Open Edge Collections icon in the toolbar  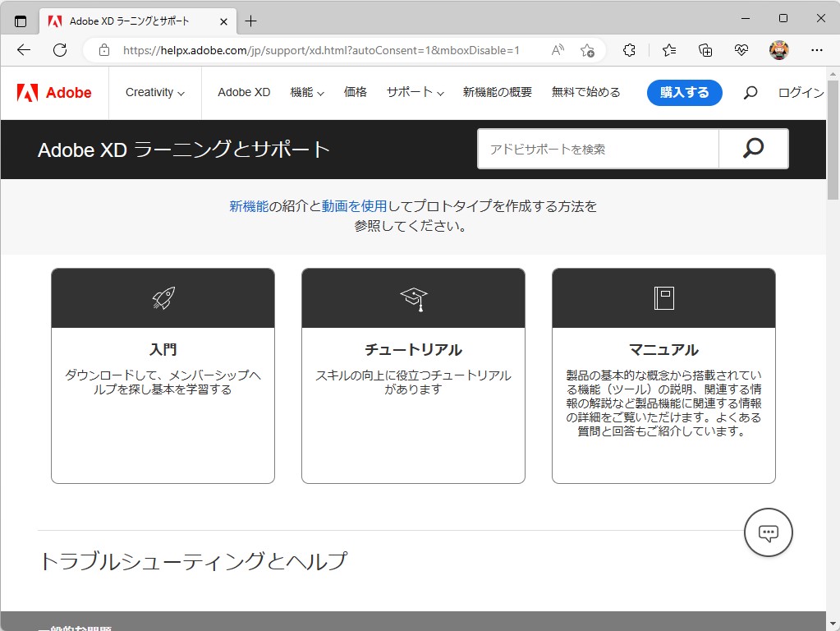705,50
